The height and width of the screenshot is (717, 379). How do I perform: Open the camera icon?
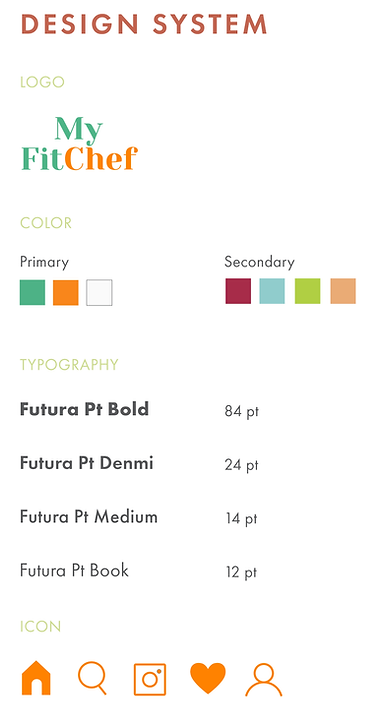click(x=150, y=680)
